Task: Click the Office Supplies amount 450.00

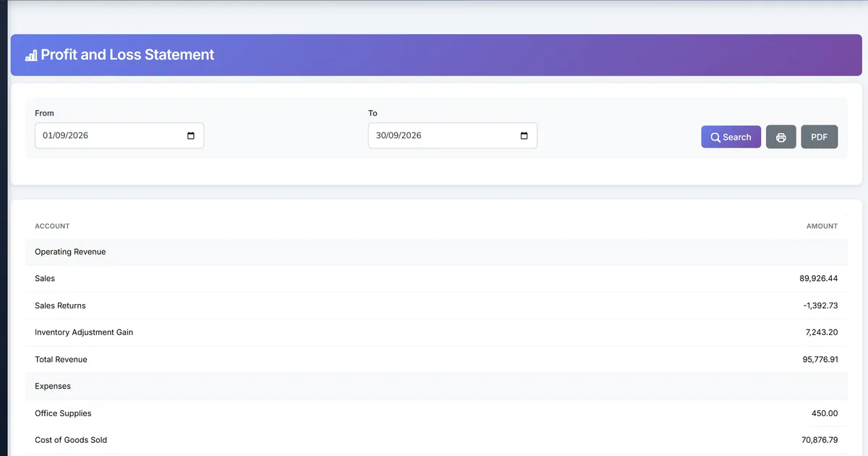Action: 825,413
